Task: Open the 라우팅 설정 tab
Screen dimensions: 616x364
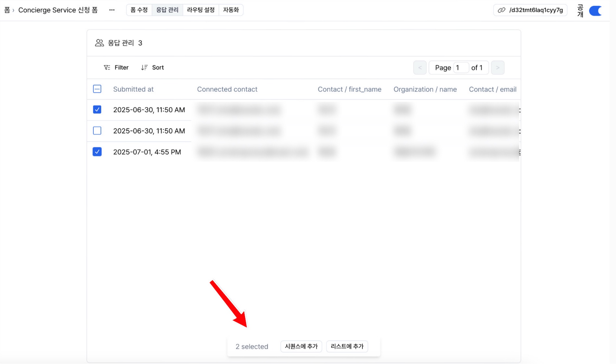Action: 201,10
